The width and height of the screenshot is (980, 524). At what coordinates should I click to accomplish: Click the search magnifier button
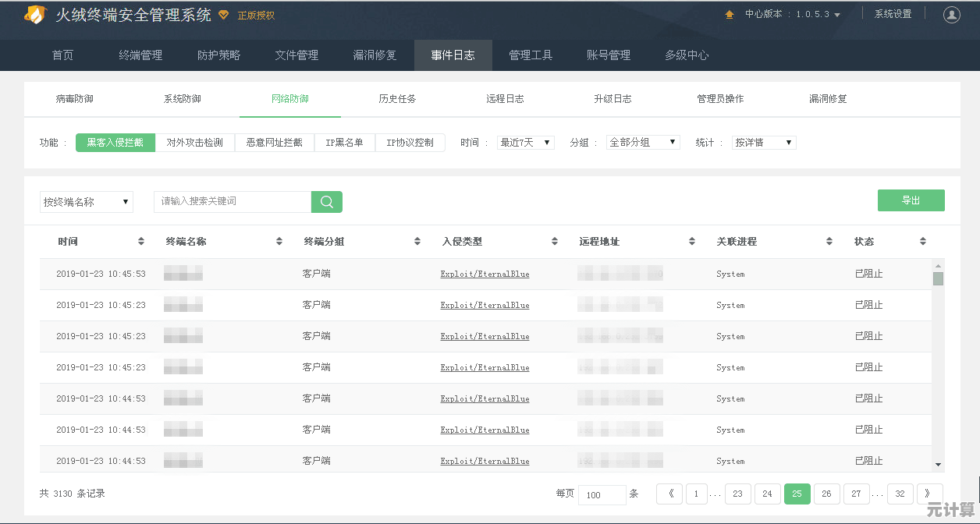[327, 202]
